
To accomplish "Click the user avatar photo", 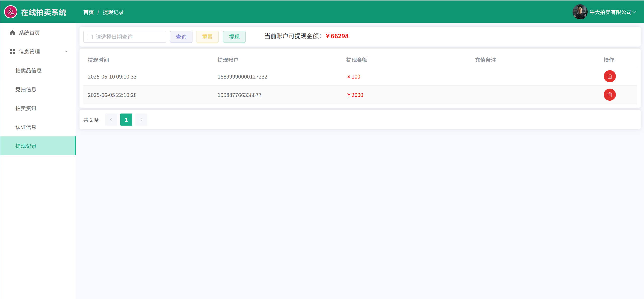I will [580, 12].
